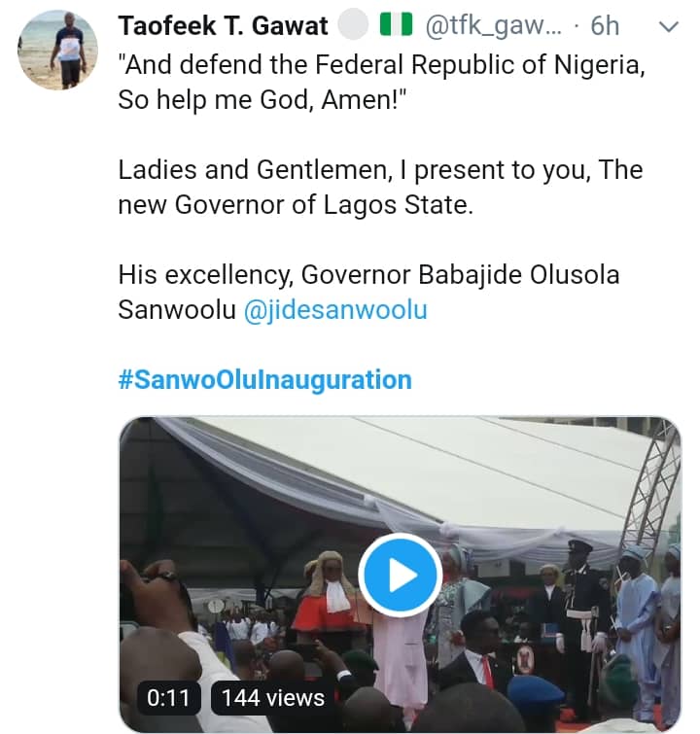The height and width of the screenshot is (734, 700).
Task: Open the #SanwoOluInauguration hashtag
Action: tap(264, 379)
